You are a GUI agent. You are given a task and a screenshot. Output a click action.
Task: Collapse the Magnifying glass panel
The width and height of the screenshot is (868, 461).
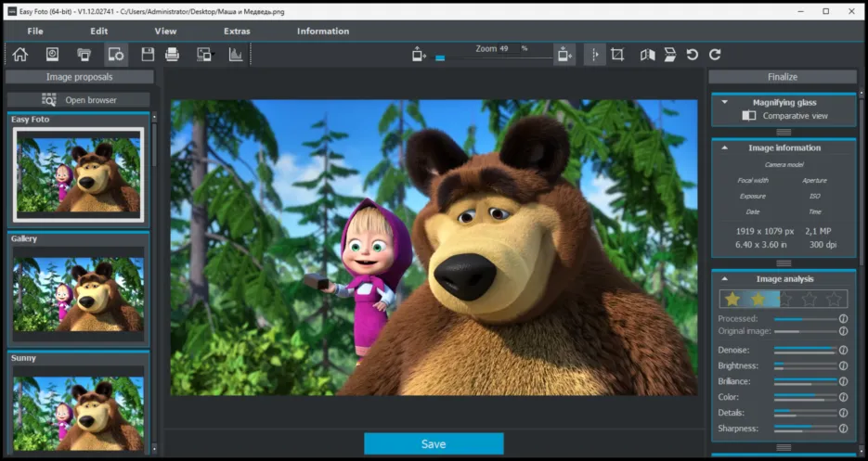(x=725, y=102)
